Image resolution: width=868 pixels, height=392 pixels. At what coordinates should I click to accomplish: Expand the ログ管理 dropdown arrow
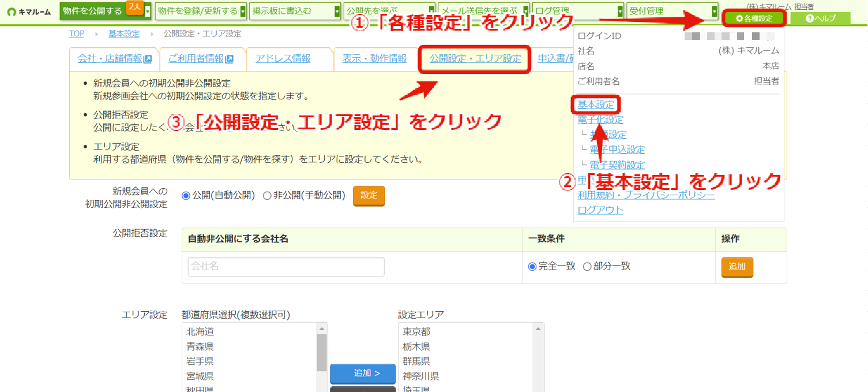(621, 11)
